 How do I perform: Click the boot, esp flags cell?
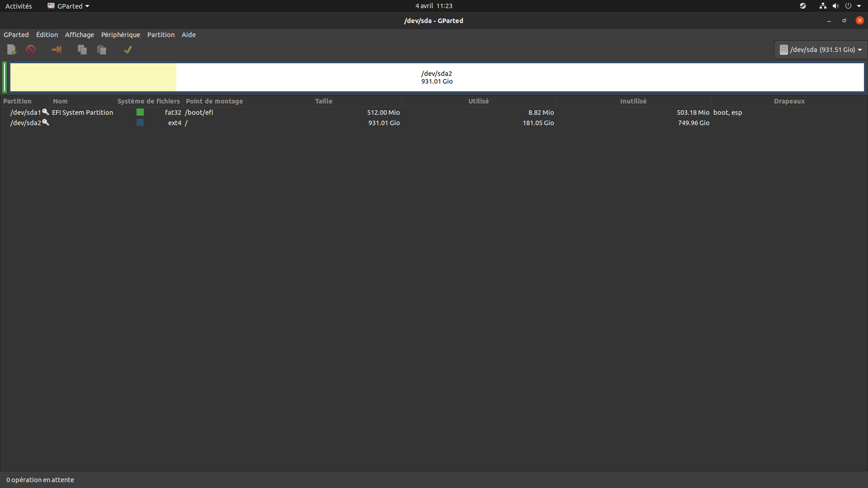[x=727, y=112]
